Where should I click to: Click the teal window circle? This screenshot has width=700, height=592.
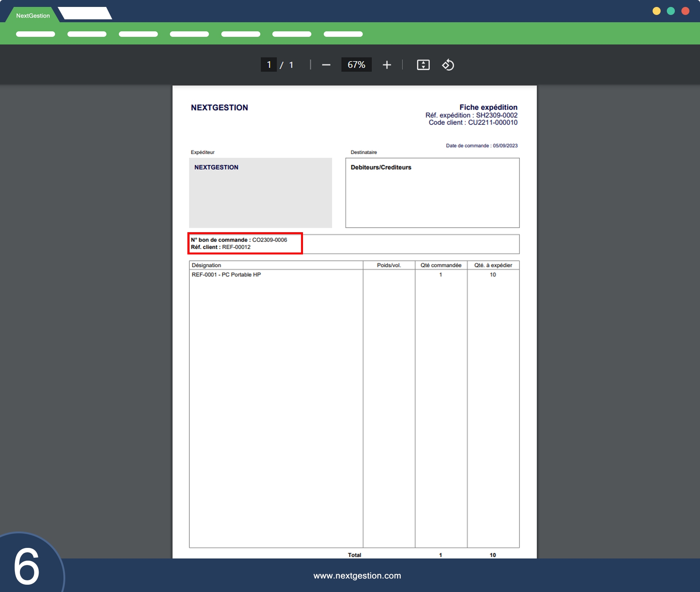pyautogui.click(x=671, y=11)
